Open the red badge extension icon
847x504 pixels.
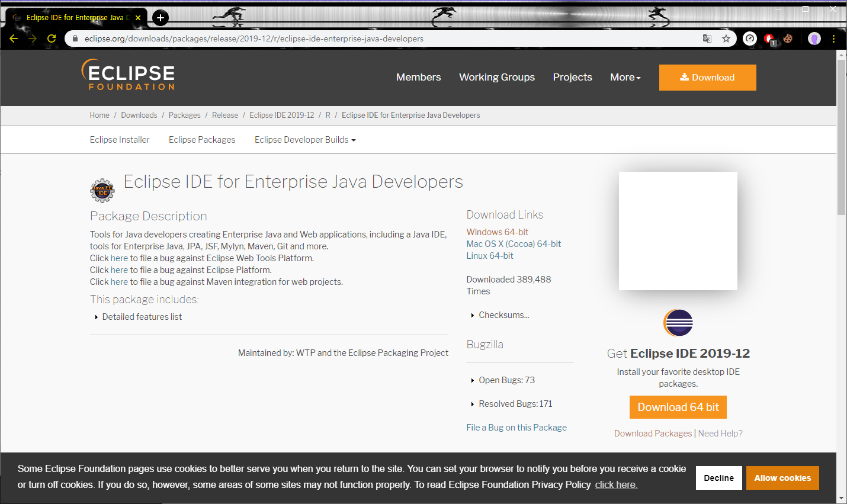coord(769,39)
